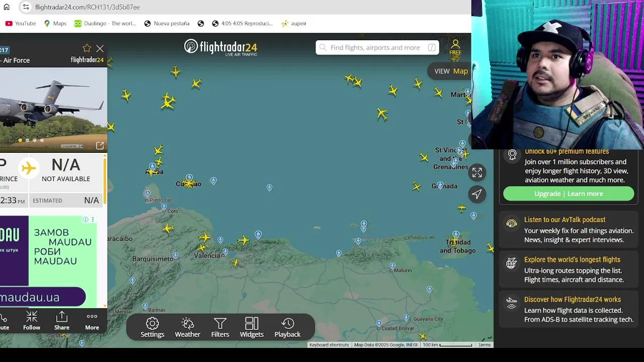The width and height of the screenshot is (644, 362).
Task: Click the Barquisimeto airport pin
Action: (x=175, y=256)
